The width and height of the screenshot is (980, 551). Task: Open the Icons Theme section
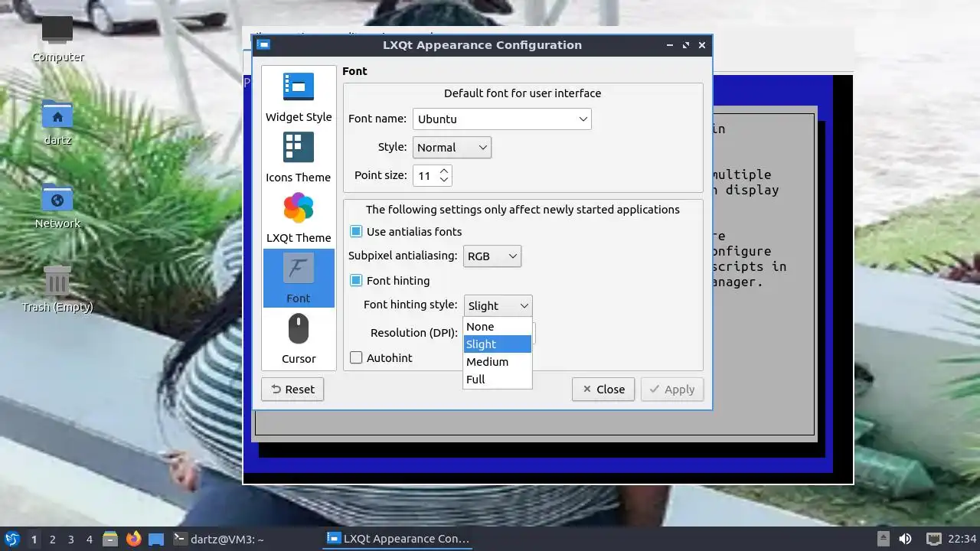(299, 157)
